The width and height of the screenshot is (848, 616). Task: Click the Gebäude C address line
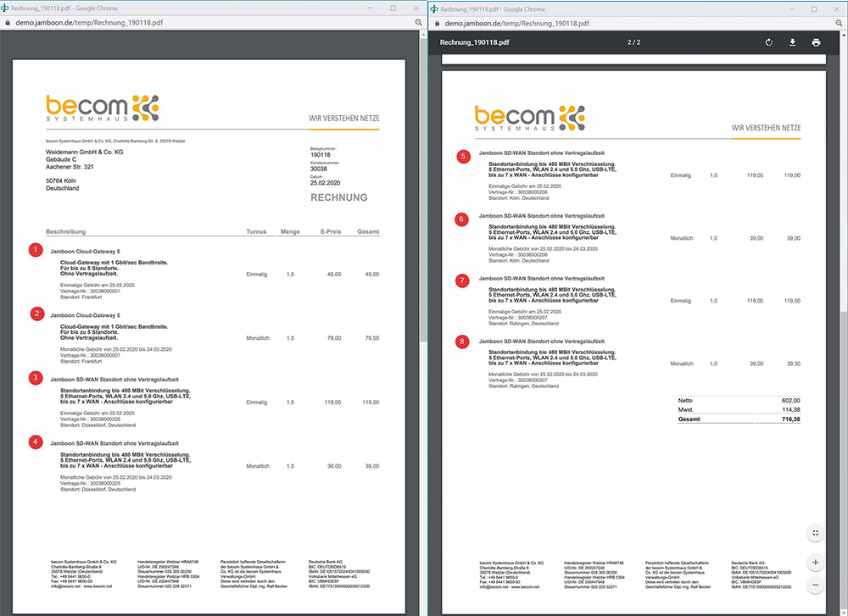[x=61, y=159]
